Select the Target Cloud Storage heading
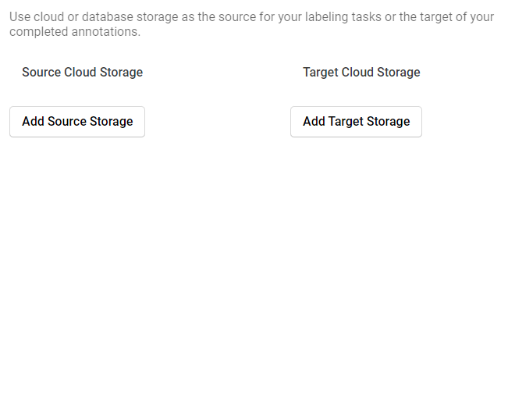 pos(361,73)
